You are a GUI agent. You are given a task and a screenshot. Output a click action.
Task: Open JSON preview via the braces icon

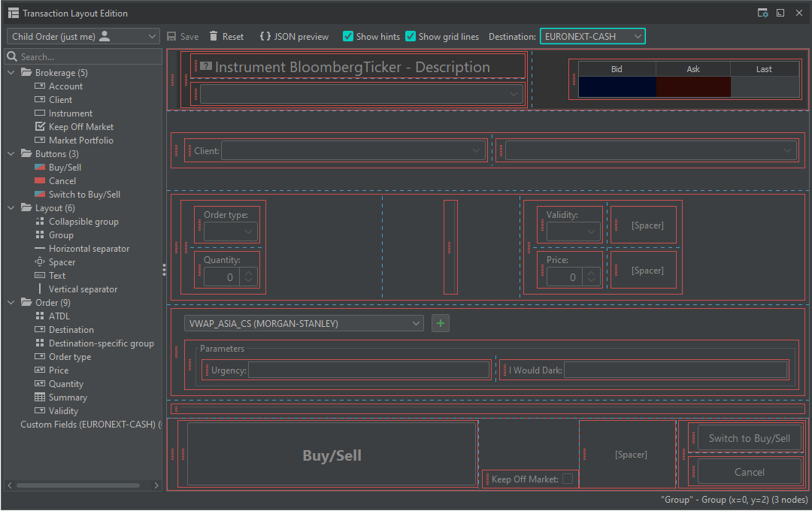tap(265, 35)
